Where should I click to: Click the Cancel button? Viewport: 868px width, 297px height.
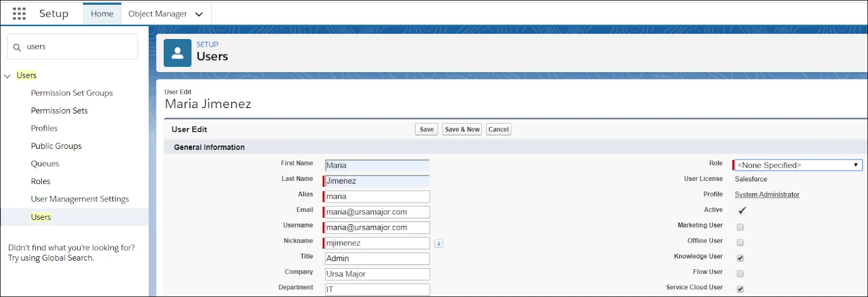coord(499,129)
